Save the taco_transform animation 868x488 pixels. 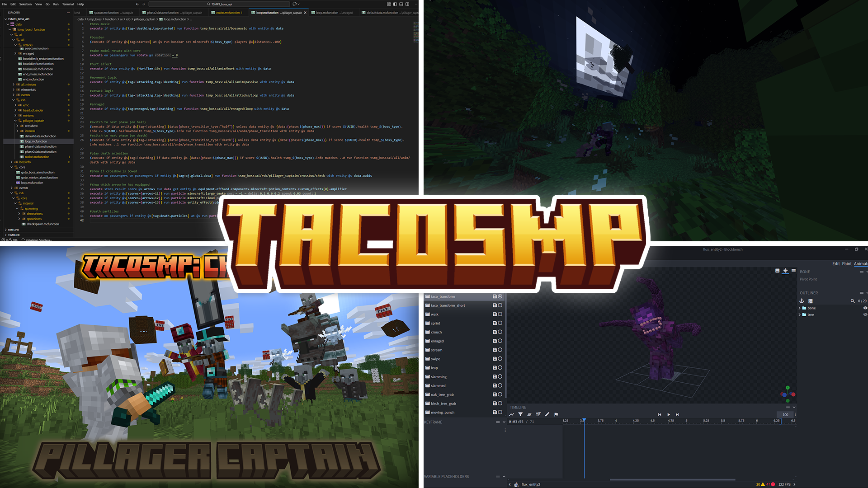pos(495,296)
